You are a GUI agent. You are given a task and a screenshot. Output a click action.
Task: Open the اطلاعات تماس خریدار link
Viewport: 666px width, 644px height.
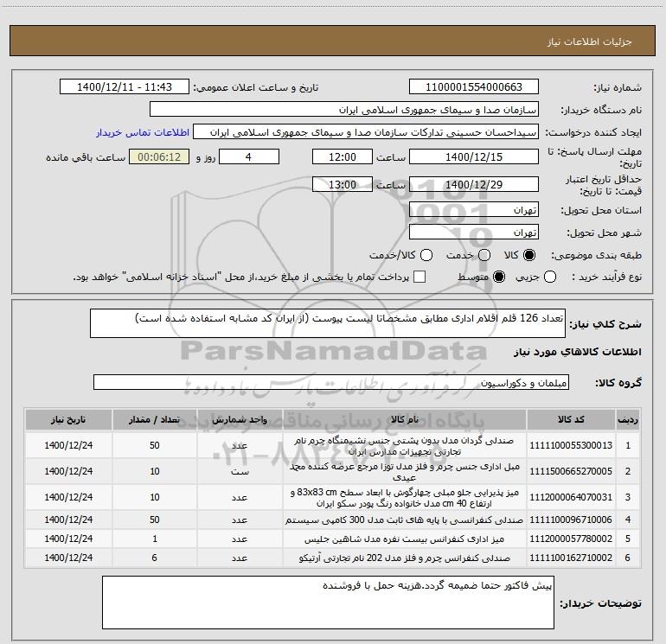pyautogui.click(x=143, y=132)
